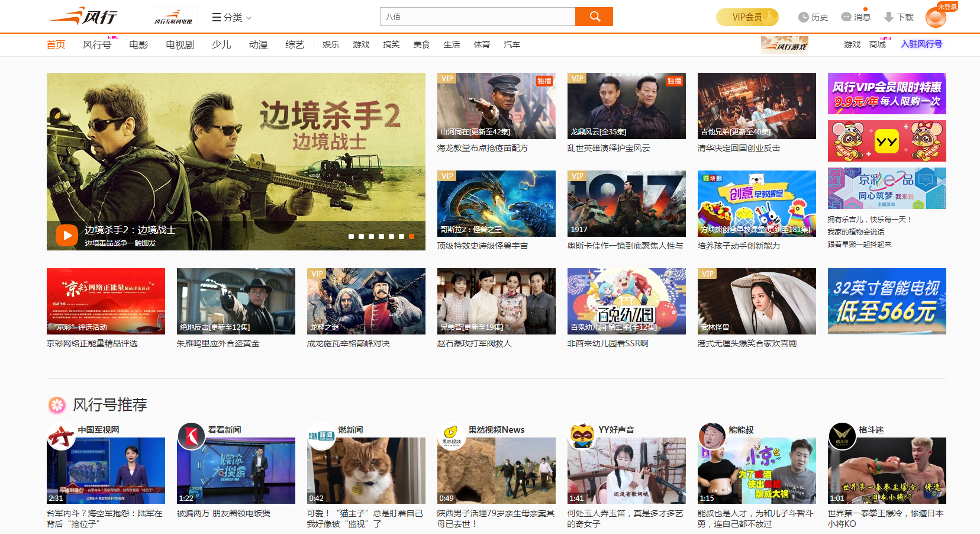
Task: Click the 入驻风行号 link
Action: tap(921, 44)
